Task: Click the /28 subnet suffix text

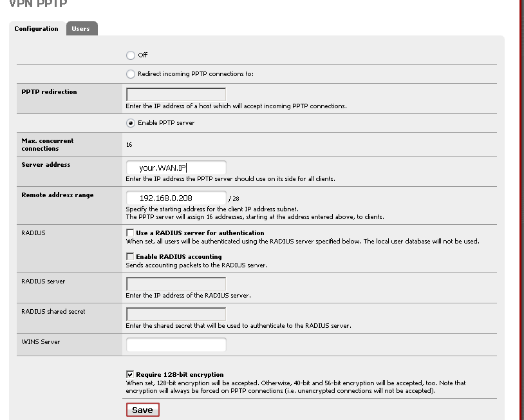Action: click(x=233, y=199)
